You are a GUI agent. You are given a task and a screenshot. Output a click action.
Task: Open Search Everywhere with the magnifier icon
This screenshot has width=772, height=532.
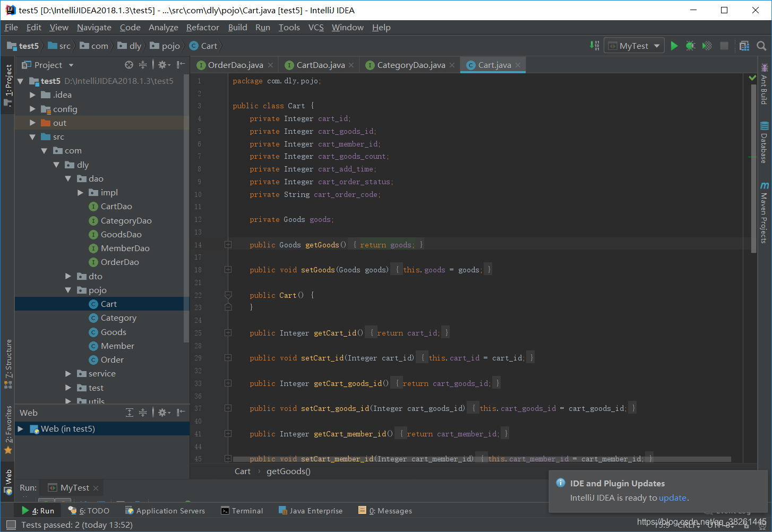(761, 46)
